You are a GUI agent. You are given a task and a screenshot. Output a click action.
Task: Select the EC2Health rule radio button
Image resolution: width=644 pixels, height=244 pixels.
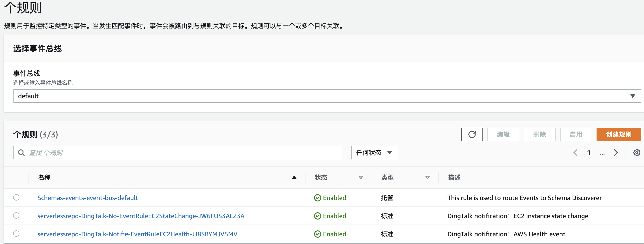16,234
